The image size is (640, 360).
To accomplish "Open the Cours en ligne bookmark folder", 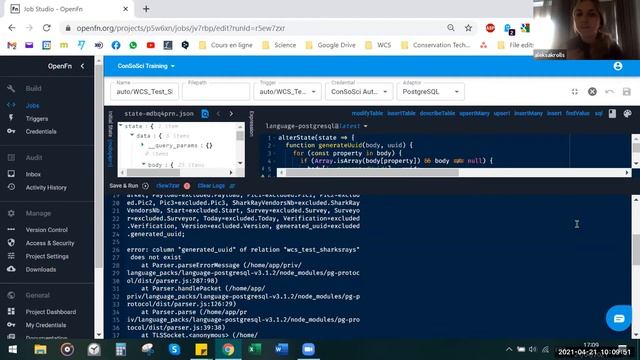I will coord(226,45).
